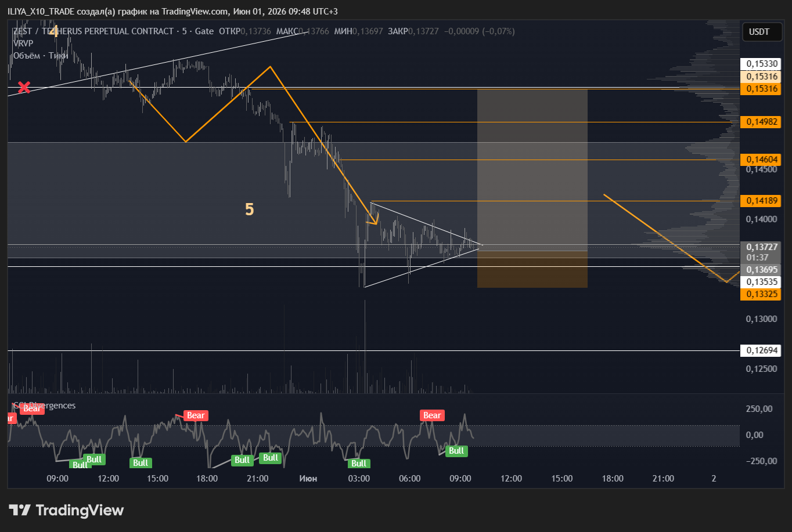
Task: Click the Bear label beside the pink line
Action: [196, 415]
